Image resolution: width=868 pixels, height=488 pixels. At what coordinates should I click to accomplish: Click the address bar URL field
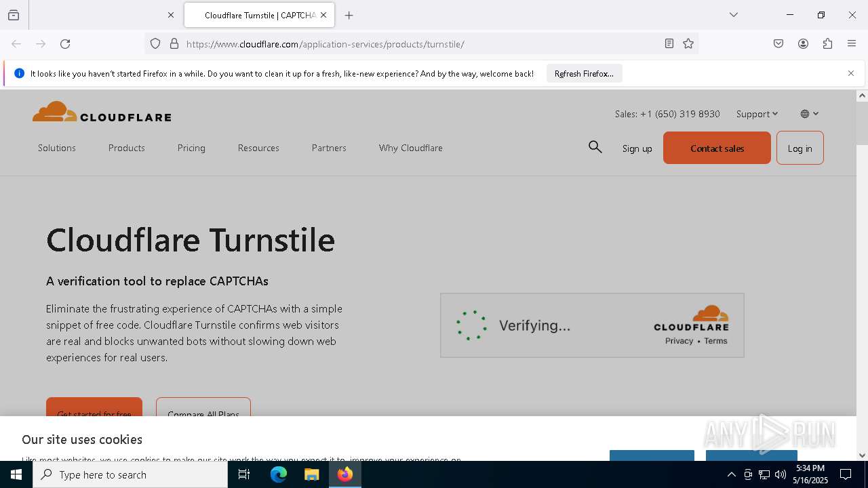pyautogui.click(x=420, y=44)
